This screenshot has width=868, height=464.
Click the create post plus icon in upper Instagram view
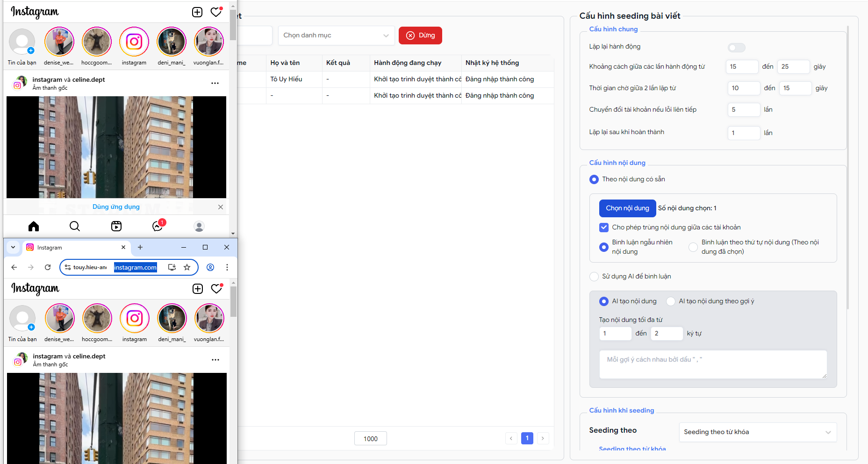coord(197,12)
